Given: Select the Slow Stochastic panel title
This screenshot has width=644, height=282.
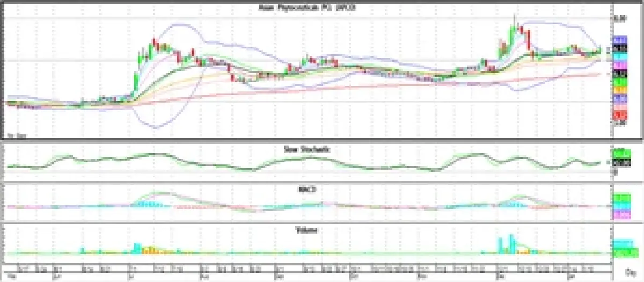Looking at the screenshot, I should pos(306,149).
